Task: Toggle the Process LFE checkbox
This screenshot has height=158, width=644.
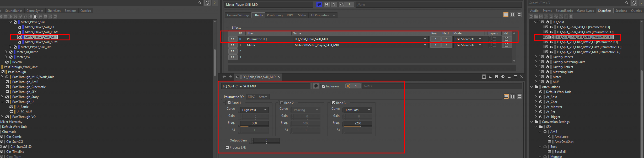Action: pyautogui.click(x=227, y=147)
